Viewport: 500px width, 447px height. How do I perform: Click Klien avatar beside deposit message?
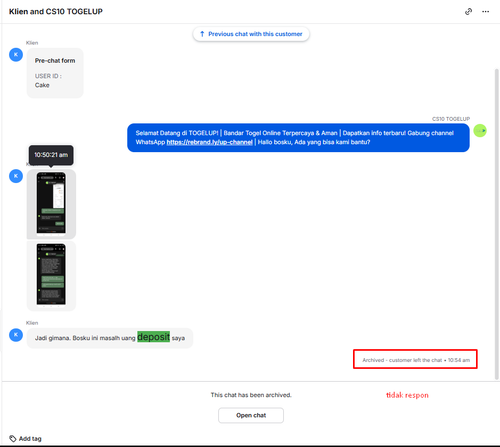pyautogui.click(x=16, y=335)
